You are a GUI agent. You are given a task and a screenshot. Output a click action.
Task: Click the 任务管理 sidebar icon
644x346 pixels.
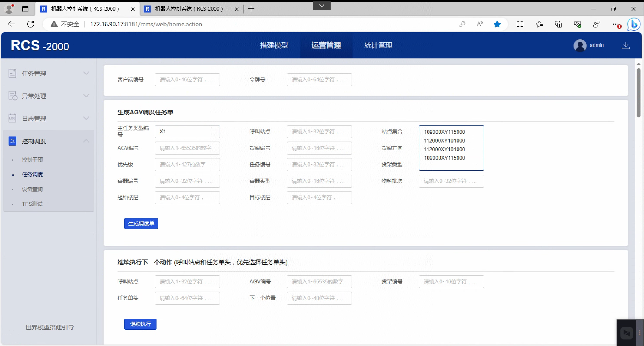click(x=12, y=73)
